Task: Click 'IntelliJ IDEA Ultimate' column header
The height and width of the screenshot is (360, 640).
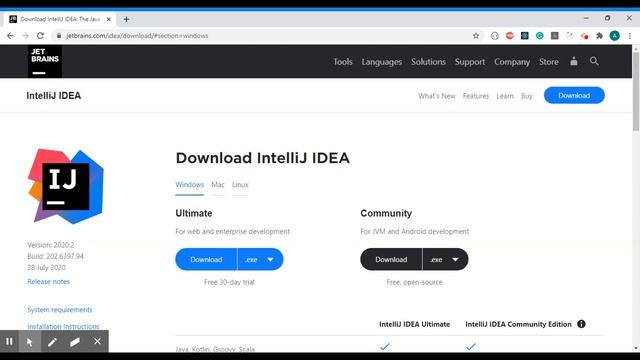Action: pos(414,324)
